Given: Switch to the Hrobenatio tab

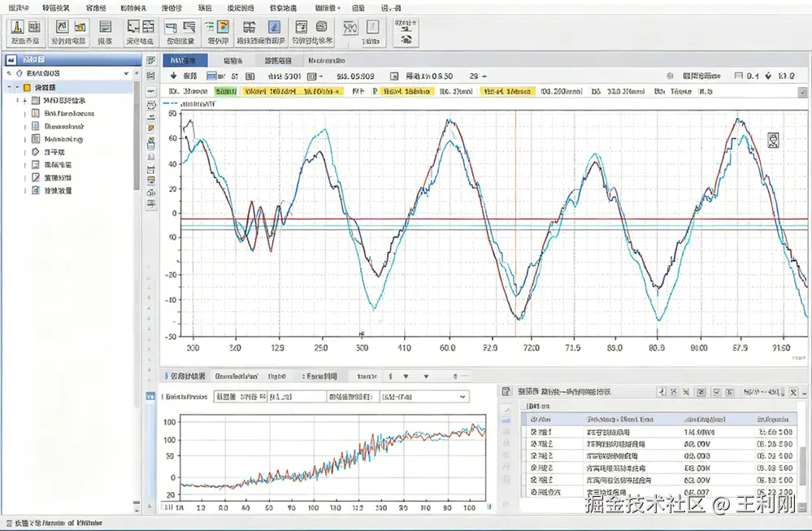Looking at the screenshot, I should tap(326, 61).
